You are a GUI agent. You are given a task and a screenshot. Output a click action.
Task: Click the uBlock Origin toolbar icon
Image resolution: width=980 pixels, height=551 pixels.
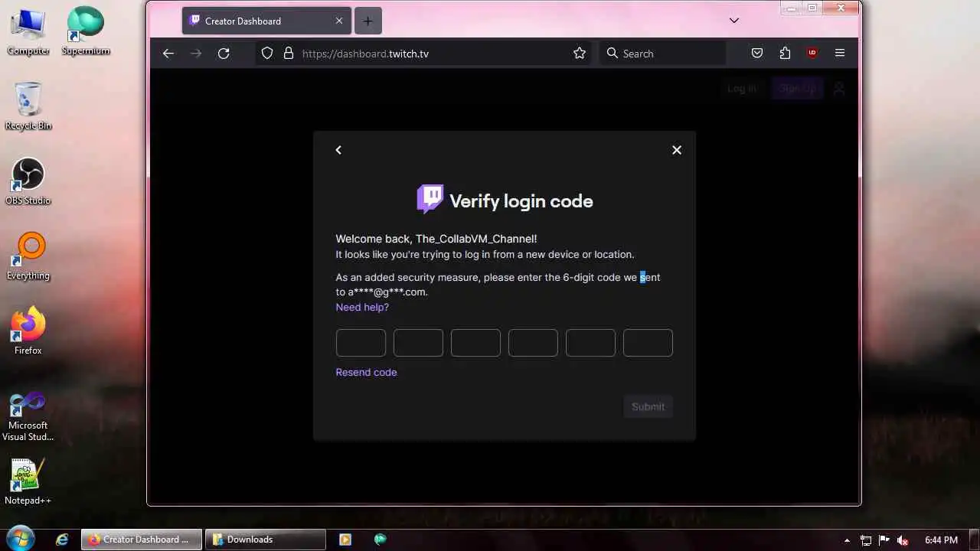812,54
